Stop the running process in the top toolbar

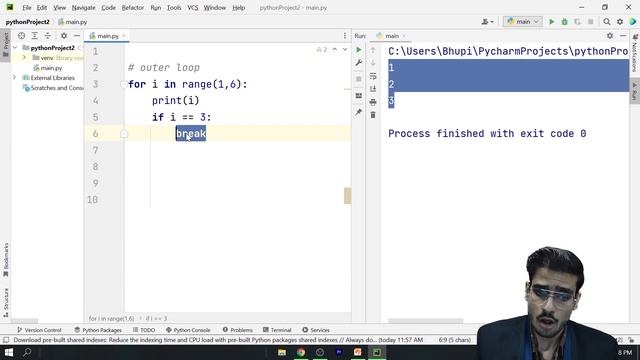coord(590,22)
